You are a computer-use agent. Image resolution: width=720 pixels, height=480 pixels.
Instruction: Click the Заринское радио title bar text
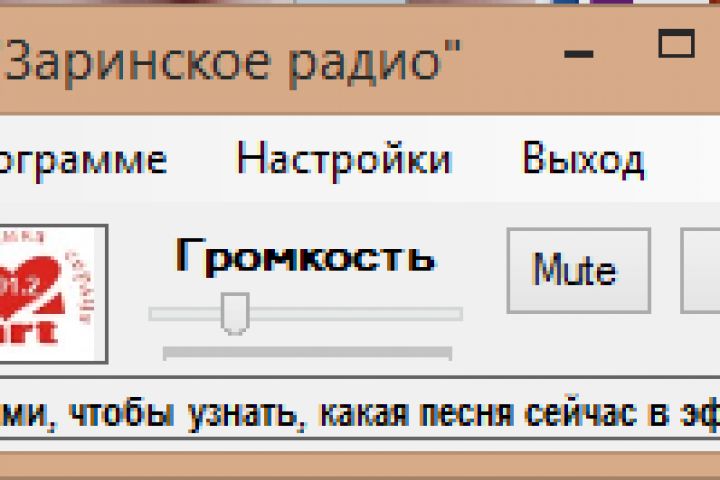click(230, 62)
